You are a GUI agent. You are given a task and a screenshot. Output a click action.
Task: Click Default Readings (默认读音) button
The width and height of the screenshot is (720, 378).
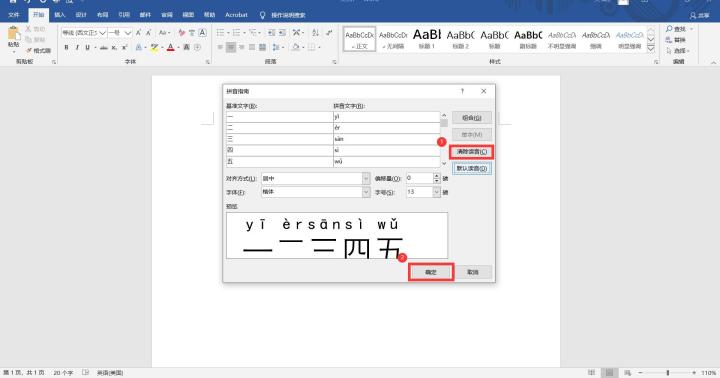pyautogui.click(x=472, y=169)
